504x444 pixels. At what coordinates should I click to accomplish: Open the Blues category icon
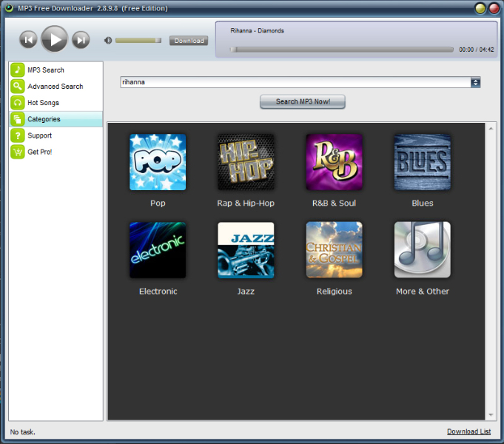click(422, 162)
